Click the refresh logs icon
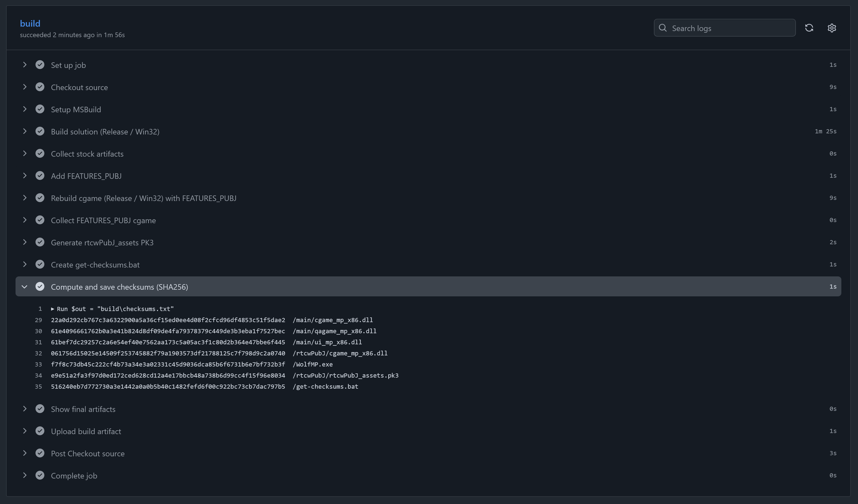This screenshot has width=858, height=504. 809,28
